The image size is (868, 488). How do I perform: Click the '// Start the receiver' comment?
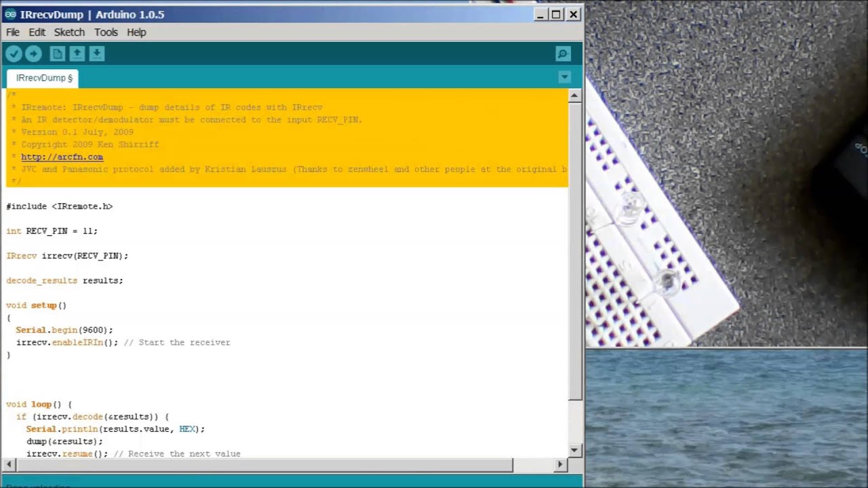click(x=177, y=342)
